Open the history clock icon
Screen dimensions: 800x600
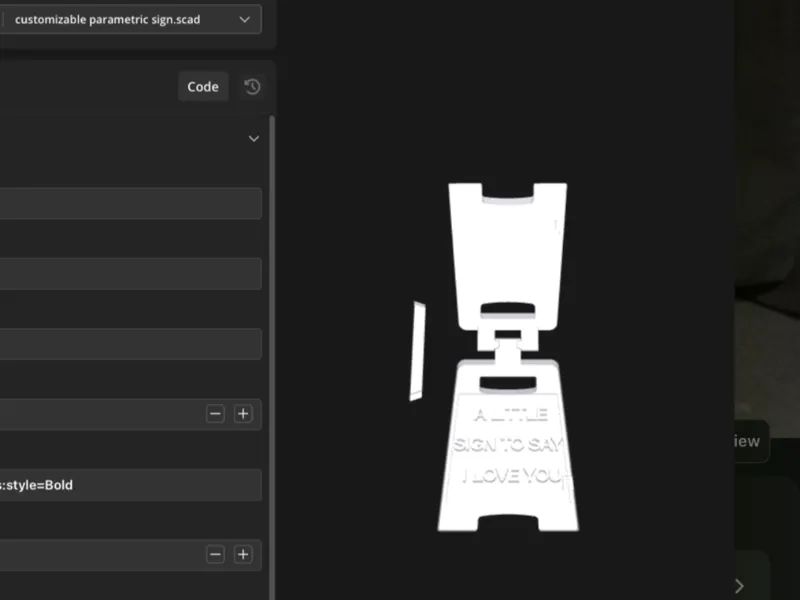click(x=252, y=87)
